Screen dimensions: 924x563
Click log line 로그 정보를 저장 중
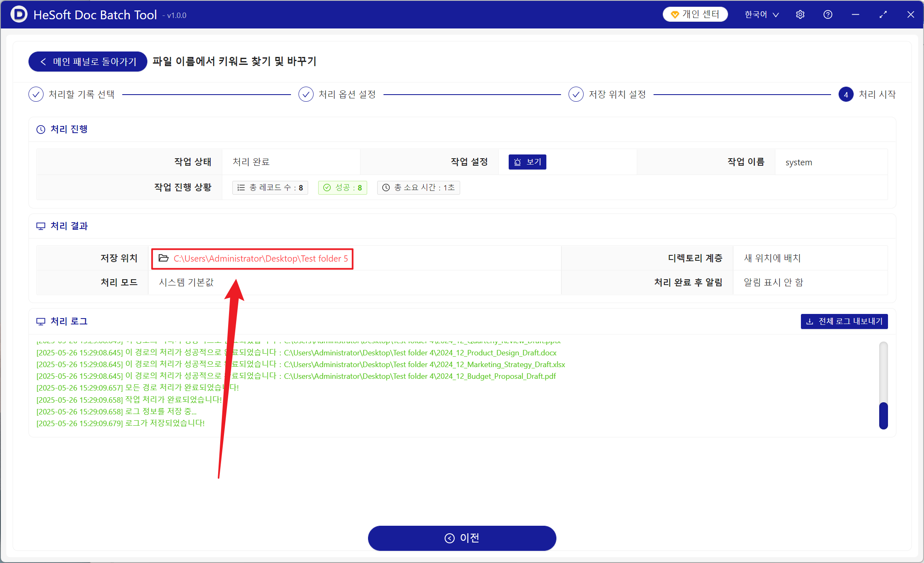tap(116, 411)
